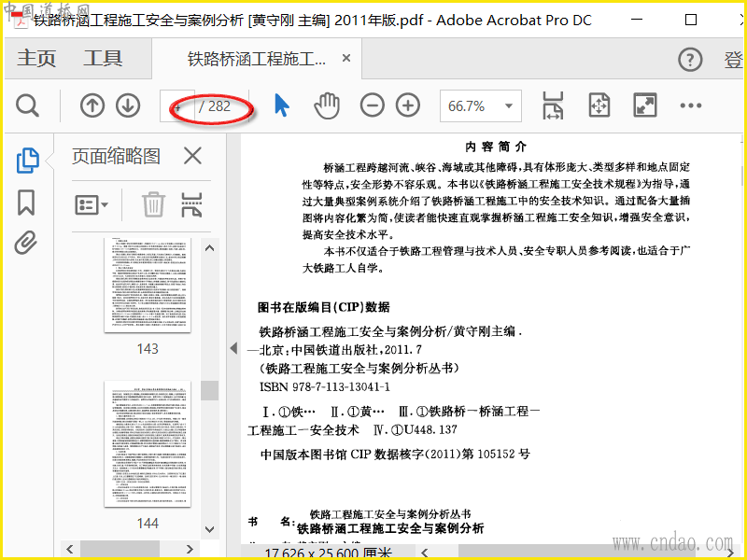Screen dimensions: 747x560
Task: Switch to the 工具 tab
Action: coord(103,59)
